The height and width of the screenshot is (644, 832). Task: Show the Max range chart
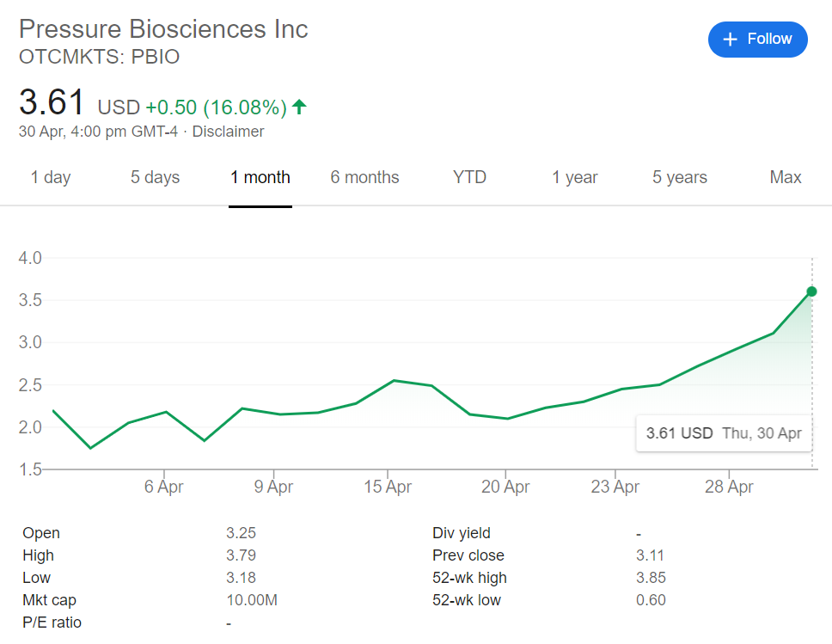click(x=785, y=178)
